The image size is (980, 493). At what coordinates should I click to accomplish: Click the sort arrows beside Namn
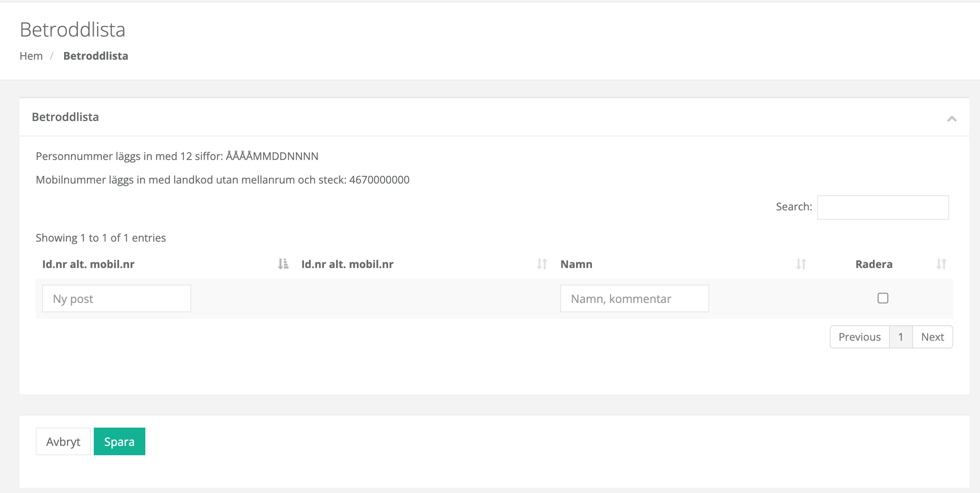coord(801,264)
